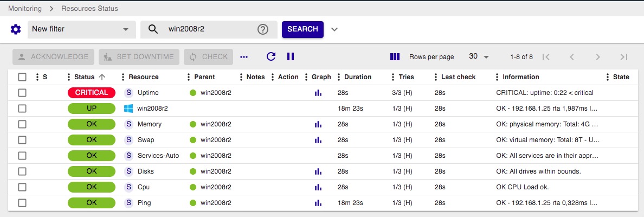Click the search help question mark icon
Screen dimensions: 644x217
pos(263,29)
